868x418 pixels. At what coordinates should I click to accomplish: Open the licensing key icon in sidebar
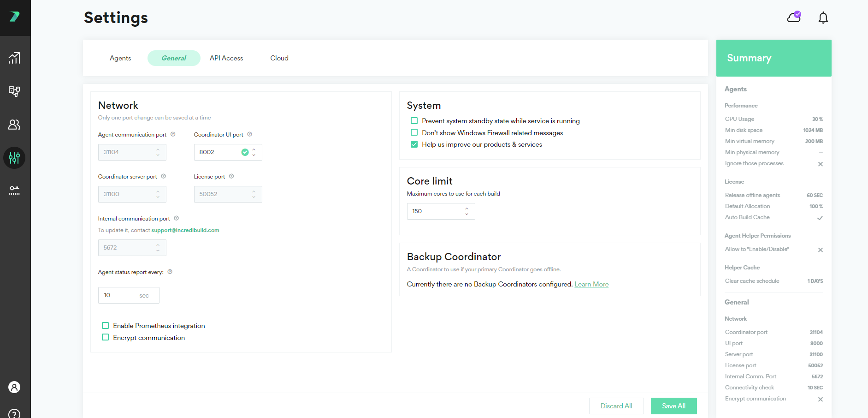click(x=14, y=191)
